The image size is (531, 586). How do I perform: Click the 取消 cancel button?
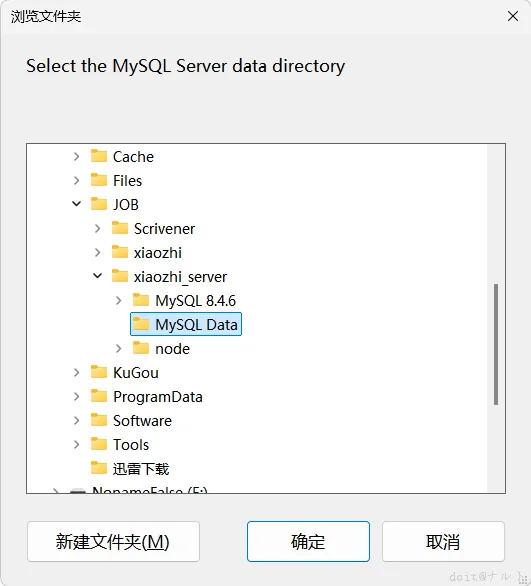point(443,542)
